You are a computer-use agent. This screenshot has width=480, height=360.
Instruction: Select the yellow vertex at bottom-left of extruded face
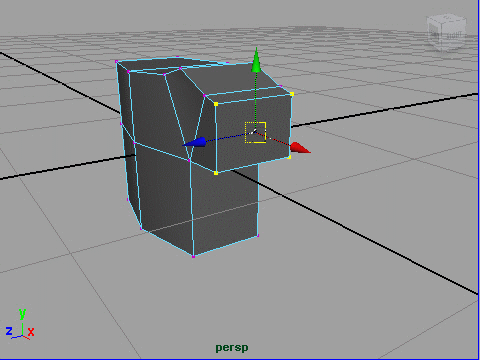click(216, 173)
